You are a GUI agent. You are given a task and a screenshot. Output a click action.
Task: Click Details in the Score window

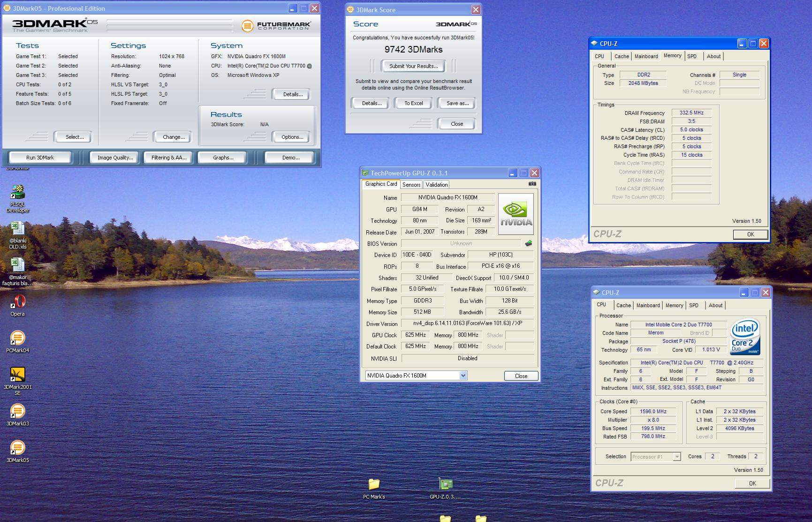[372, 103]
